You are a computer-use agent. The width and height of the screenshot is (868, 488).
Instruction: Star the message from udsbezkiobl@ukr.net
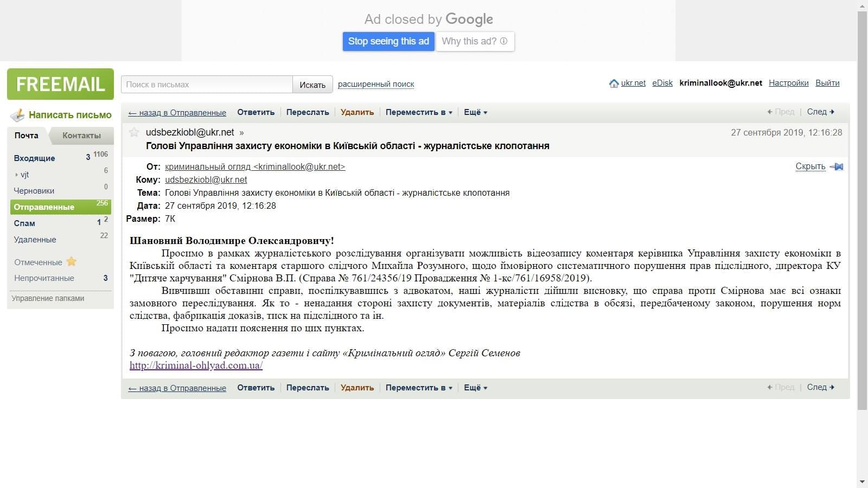click(134, 132)
